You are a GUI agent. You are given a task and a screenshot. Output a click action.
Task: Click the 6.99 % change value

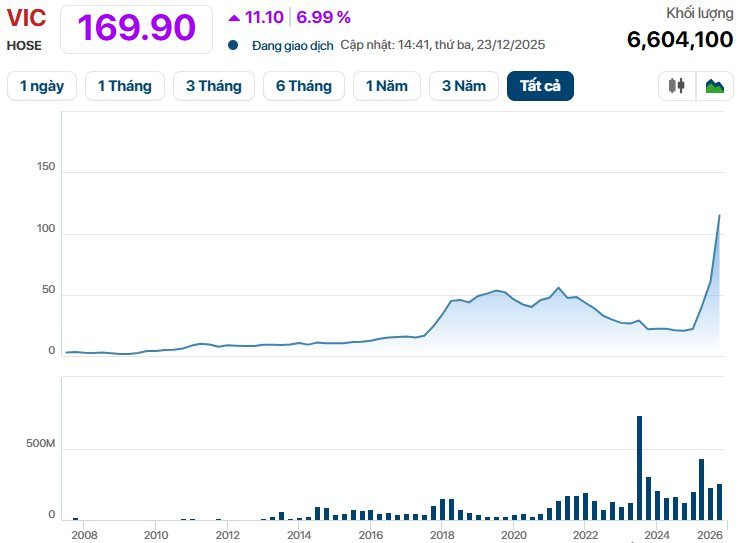click(x=323, y=17)
